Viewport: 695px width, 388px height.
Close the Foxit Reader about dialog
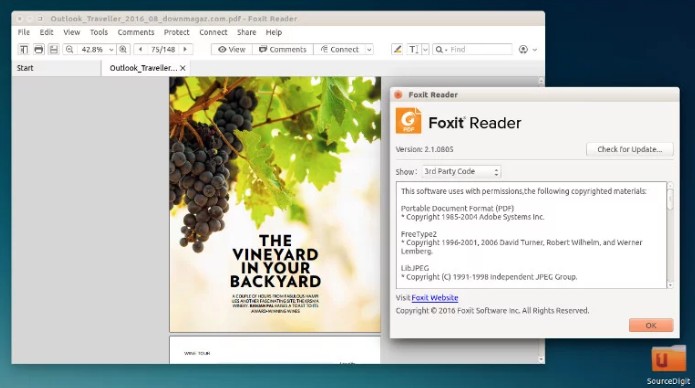click(x=398, y=94)
